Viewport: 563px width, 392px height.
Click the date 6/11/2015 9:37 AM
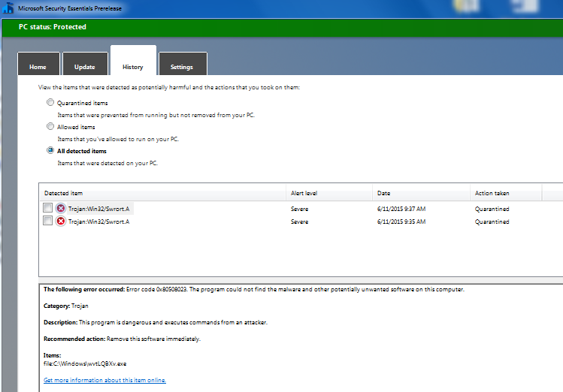[x=401, y=209]
